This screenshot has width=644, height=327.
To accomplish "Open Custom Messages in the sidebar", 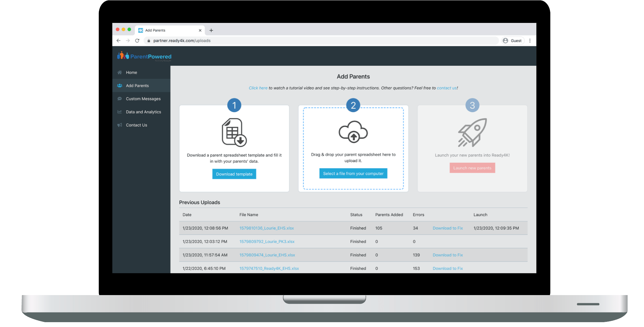I will [x=143, y=99].
